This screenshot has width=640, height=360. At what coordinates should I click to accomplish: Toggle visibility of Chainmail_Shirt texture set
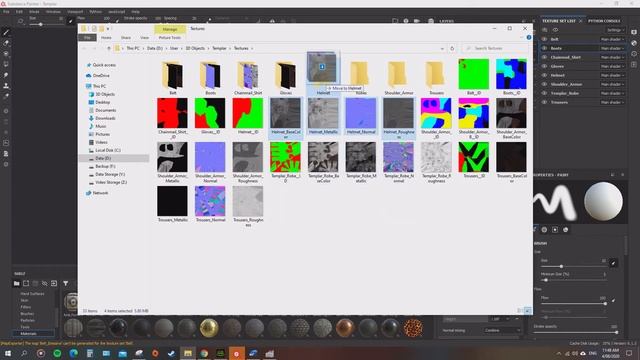544,57
